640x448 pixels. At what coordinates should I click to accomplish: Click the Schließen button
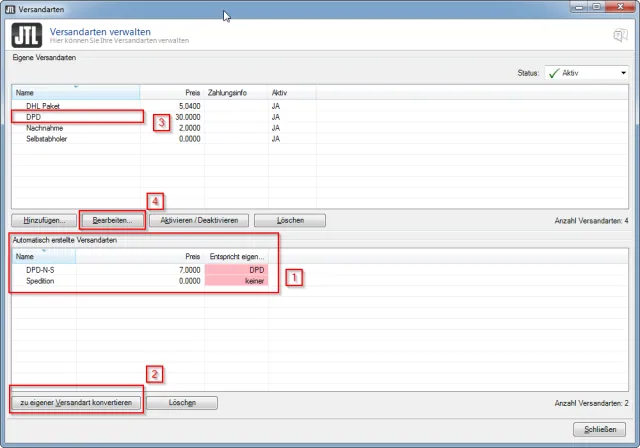pyautogui.click(x=600, y=429)
